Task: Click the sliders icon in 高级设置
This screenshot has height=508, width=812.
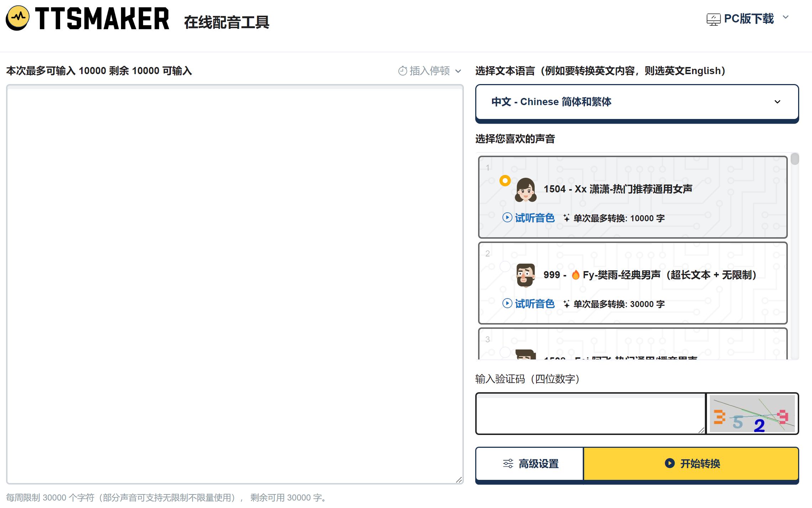Action: (508, 464)
